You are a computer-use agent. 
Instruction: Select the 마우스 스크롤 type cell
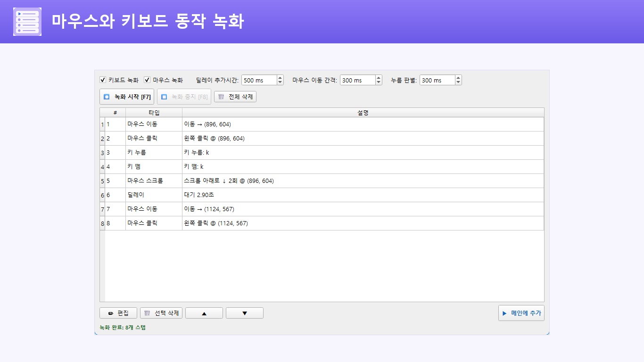[154, 181]
